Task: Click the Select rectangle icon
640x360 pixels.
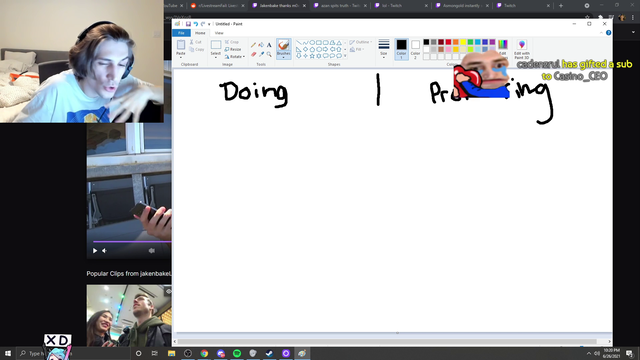Action: click(216, 44)
